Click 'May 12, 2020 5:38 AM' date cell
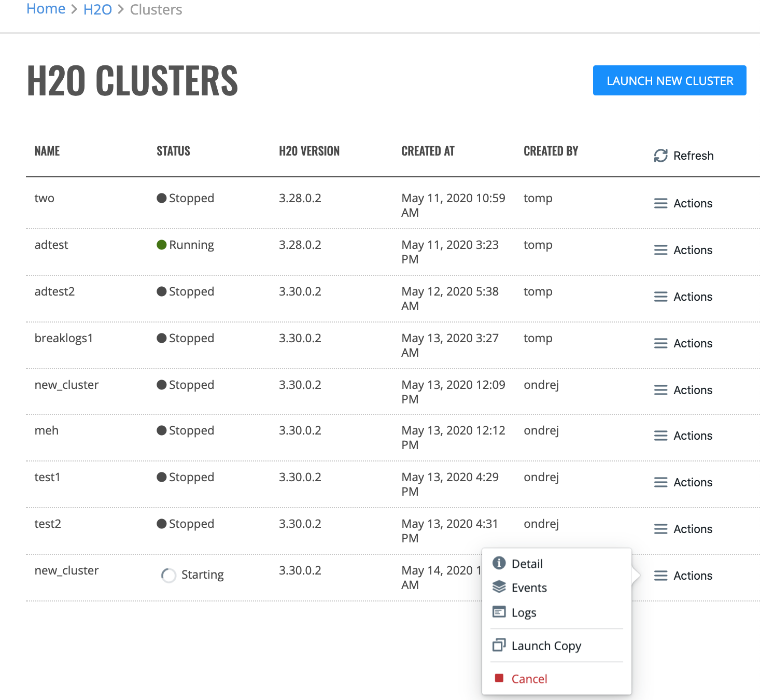The height and width of the screenshot is (700, 760). [x=450, y=299]
